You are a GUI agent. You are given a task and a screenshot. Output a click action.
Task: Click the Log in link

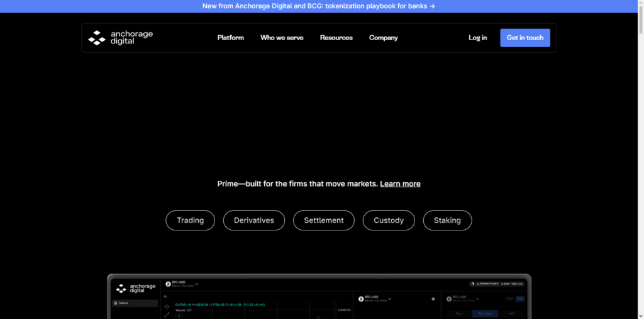[478, 38]
